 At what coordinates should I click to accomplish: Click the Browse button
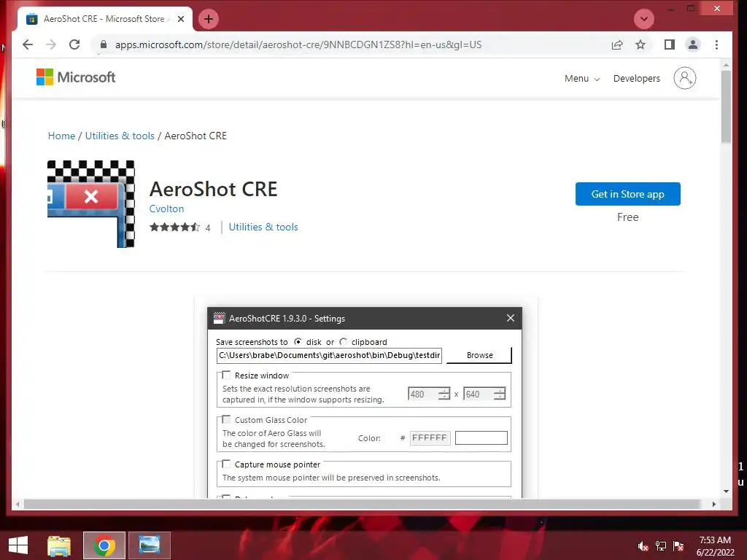click(x=479, y=355)
